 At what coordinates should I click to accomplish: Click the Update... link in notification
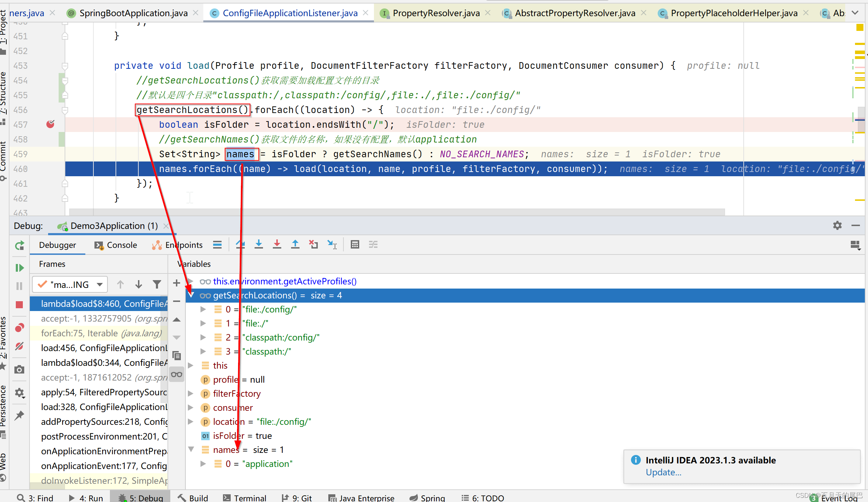tap(663, 473)
